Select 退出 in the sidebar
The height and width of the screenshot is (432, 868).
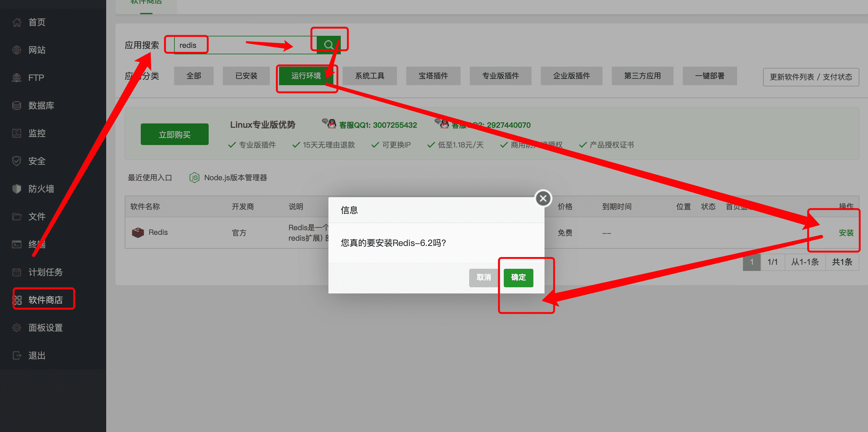[x=37, y=355]
